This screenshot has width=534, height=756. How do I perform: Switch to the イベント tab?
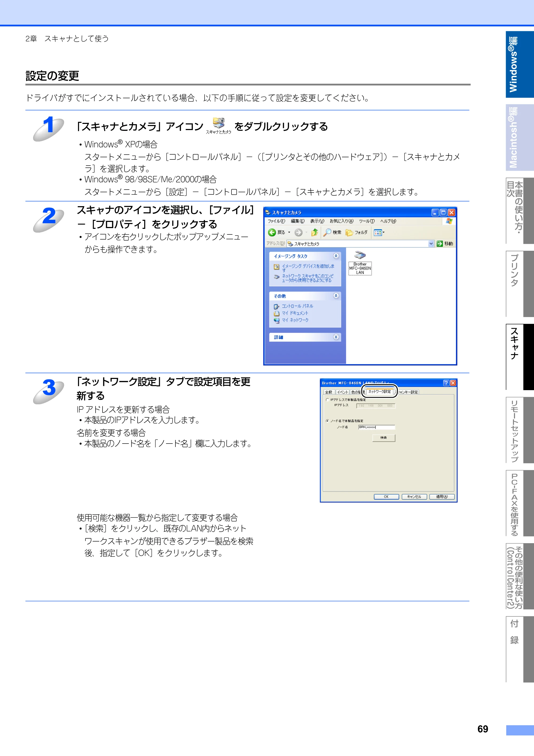[342, 392]
